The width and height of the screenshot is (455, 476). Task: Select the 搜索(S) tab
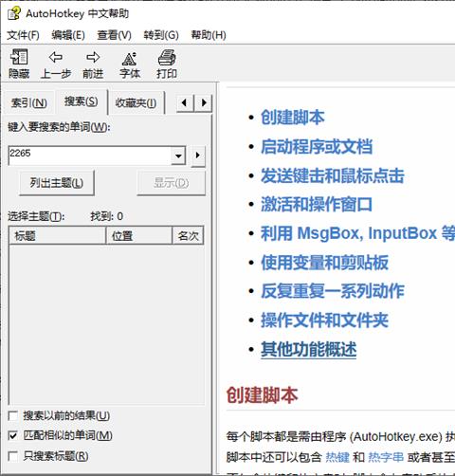82,101
